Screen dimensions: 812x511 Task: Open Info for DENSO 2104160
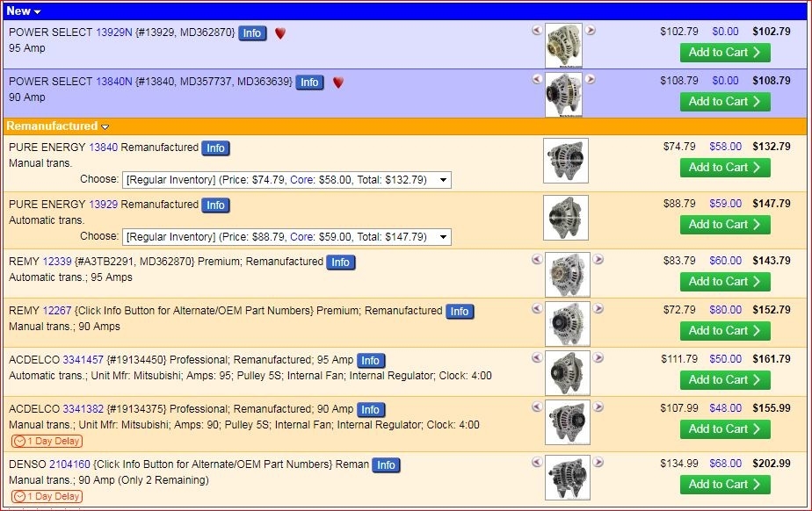tap(386, 465)
